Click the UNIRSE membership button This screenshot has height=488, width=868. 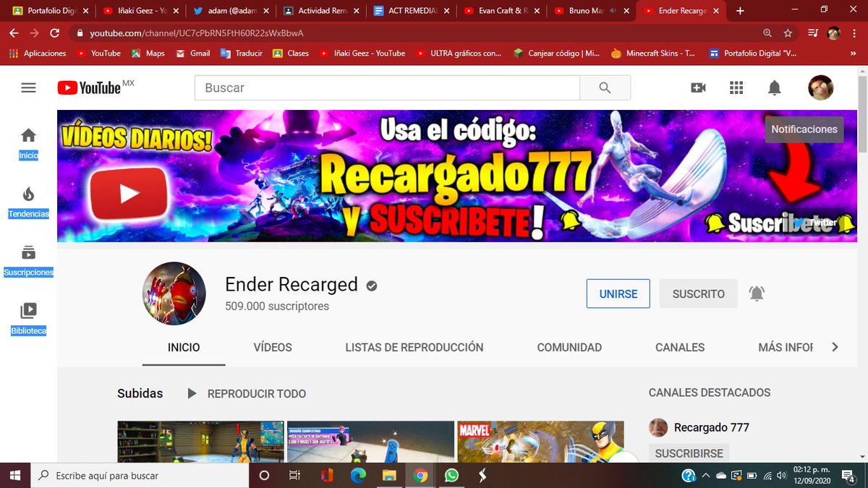[x=618, y=294]
